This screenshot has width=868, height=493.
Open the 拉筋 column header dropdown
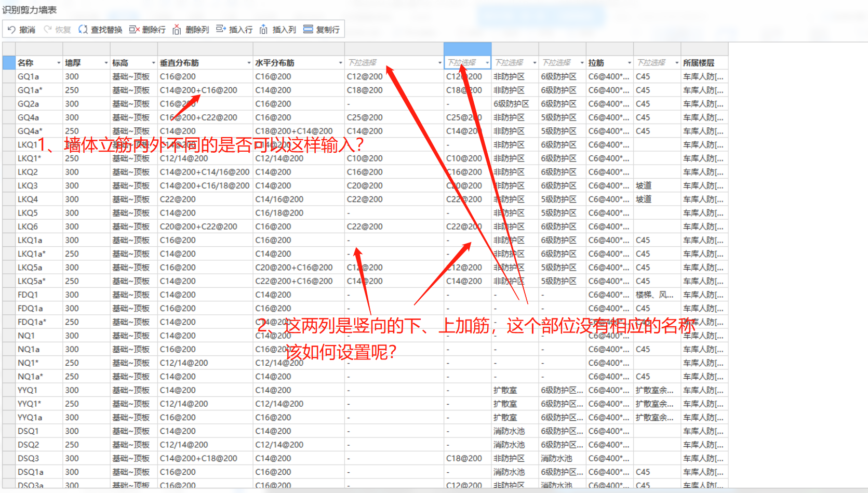click(629, 63)
